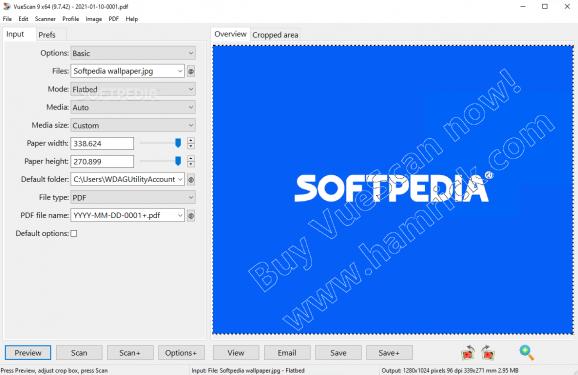Image resolution: width=578 pixels, height=375 pixels.
Task: Click the Scan button
Action: (79, 353)
